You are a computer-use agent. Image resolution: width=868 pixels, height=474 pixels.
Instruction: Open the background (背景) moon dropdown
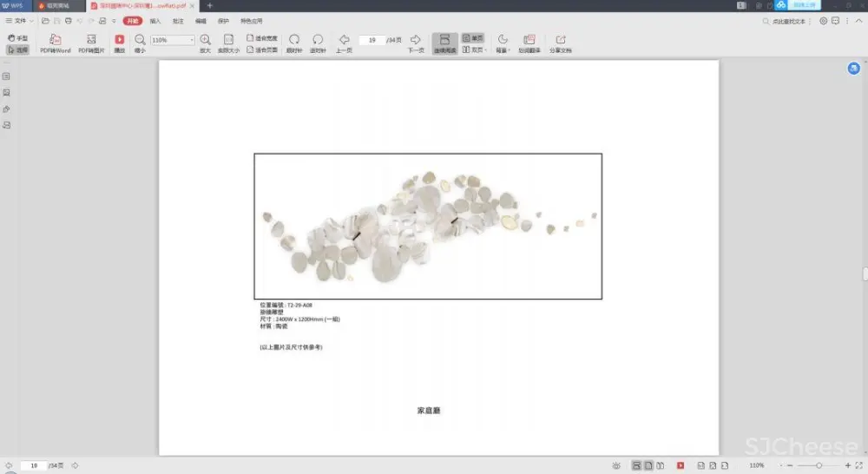pyautogui.click(x=502, y=43)
